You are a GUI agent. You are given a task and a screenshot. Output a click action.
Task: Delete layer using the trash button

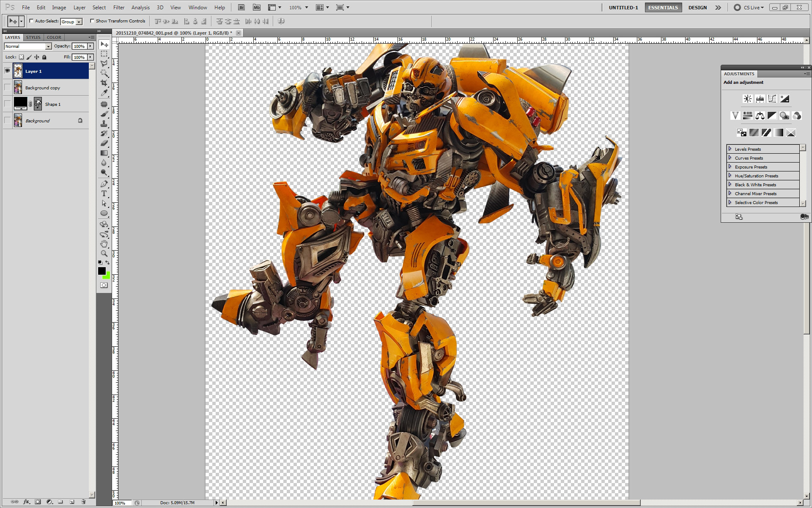coord(83,502)
